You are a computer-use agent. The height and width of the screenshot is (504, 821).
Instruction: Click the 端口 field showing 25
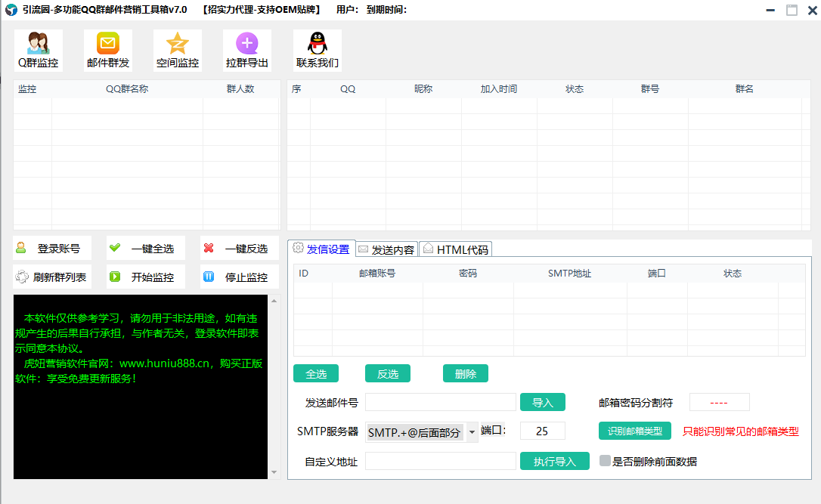[x=543, y=431]
